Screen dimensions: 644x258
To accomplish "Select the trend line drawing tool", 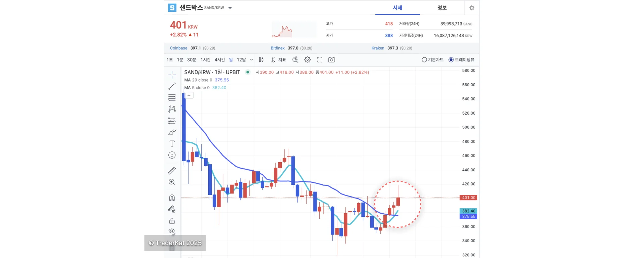I will (172, 86).
